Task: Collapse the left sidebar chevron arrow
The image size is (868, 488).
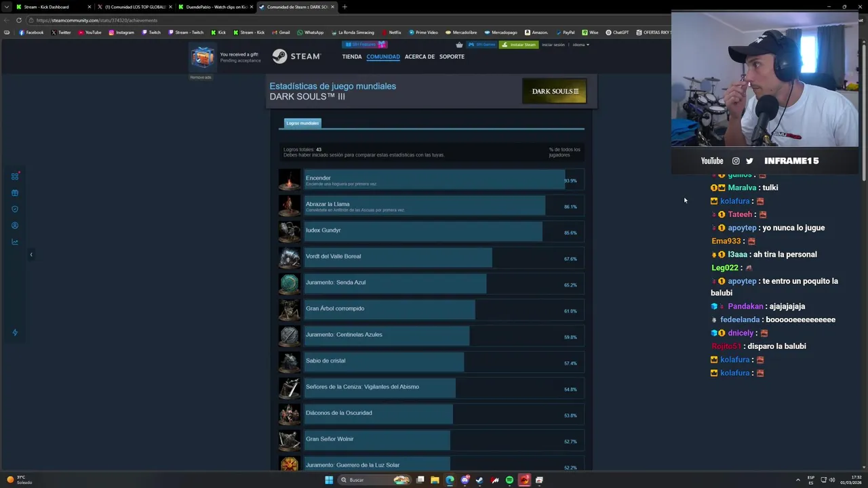Action: (x=31, y=255)
